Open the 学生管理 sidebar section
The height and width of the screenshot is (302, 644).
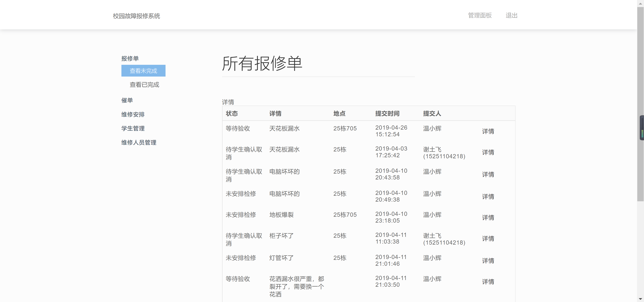pos(133,128)
